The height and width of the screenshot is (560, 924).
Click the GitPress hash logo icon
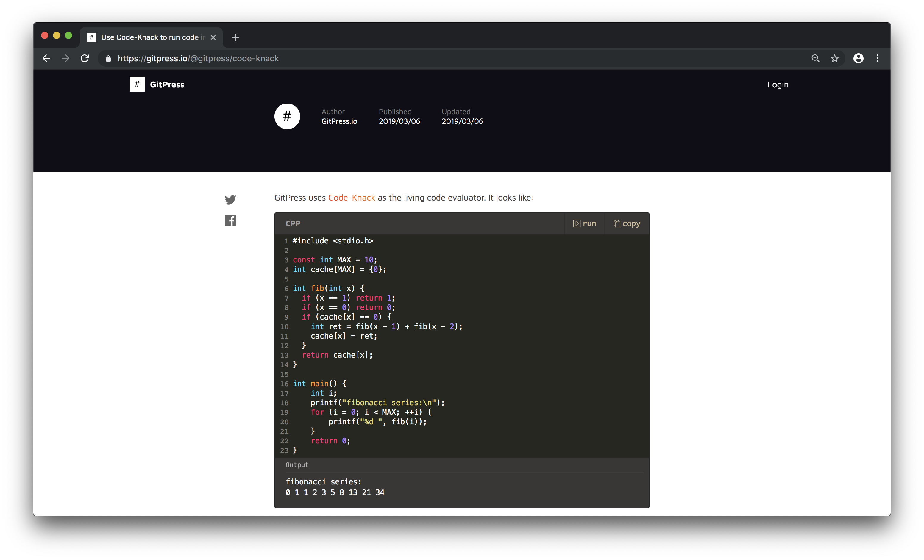[137, 84]
